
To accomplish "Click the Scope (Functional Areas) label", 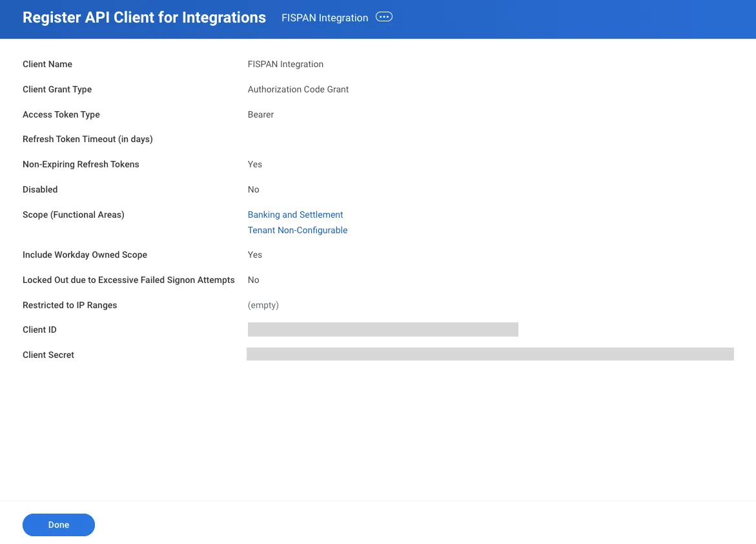I will point(74,214).
